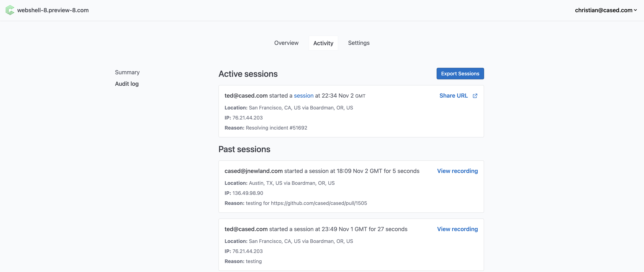View recording of ted@cased.com 23:49 session
Viewport: 644px width, 272px height.
point(457,229)
